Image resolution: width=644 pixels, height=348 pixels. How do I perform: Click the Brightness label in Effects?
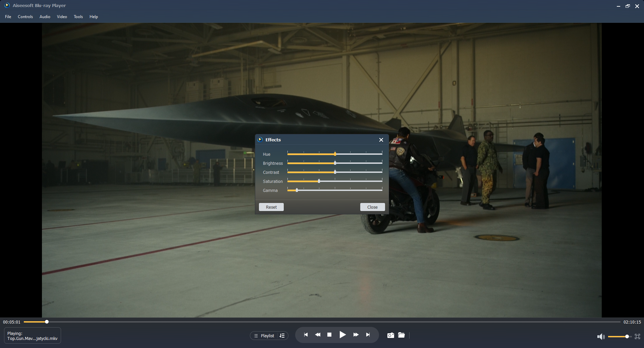point(273,163)
